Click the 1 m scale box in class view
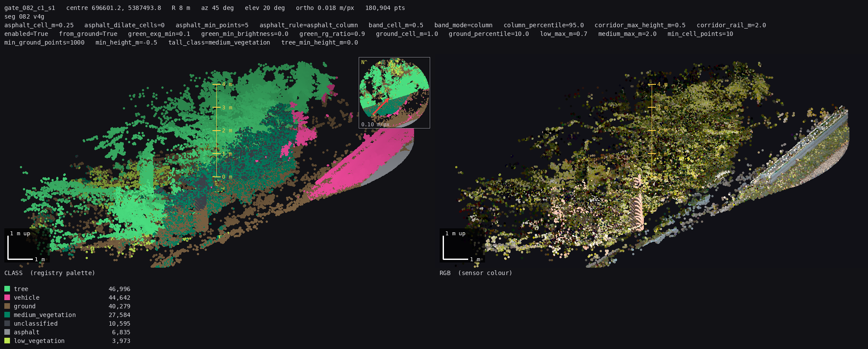The width and height of the screenshot is (868, 349). pyautogui.click(x=27, y=246)
